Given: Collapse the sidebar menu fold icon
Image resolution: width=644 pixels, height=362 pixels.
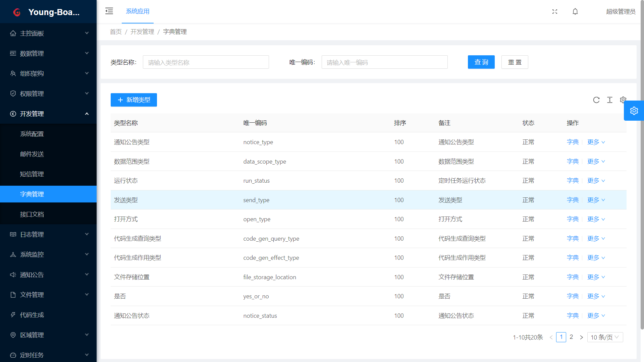Looking at the screenshot, I should 109,11.
